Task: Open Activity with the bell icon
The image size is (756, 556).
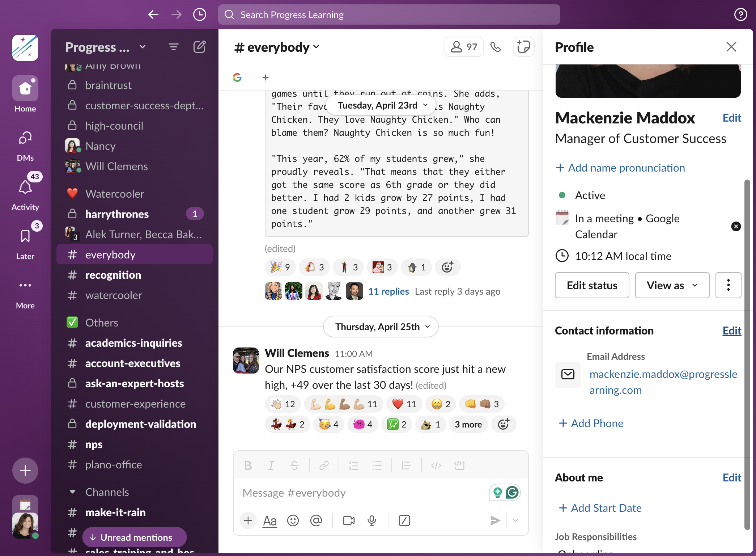Action: [25, 194]
